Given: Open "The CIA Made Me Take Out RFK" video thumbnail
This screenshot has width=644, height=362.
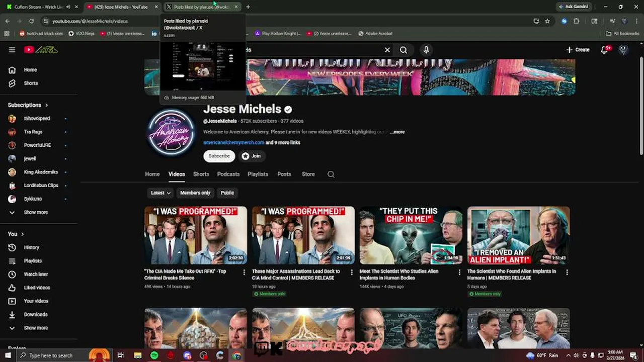Looking at the screenshot, I should (196, 235).
